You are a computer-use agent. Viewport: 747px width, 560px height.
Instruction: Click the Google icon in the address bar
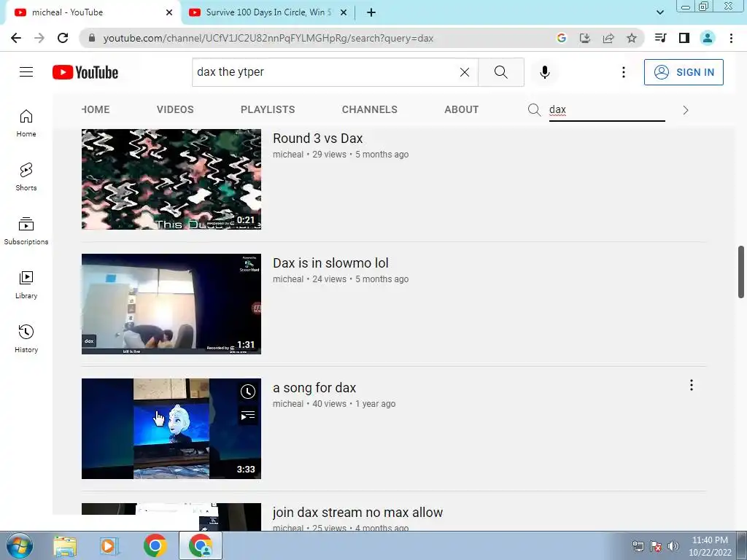coord(561,38)
